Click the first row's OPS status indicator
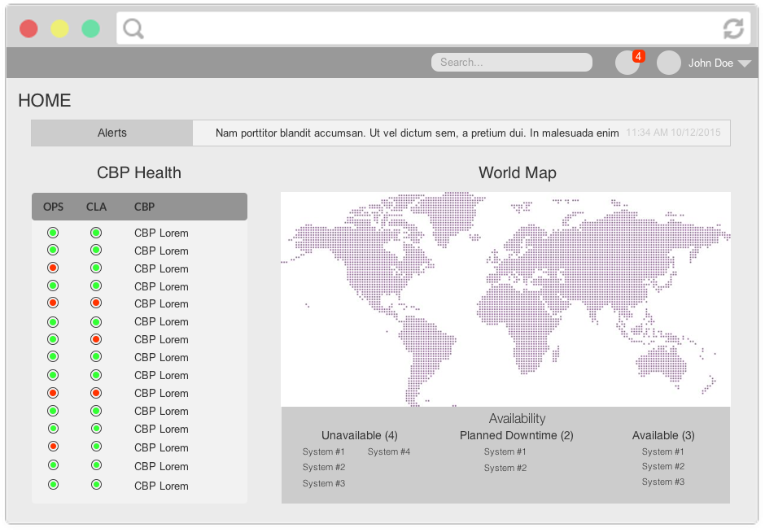This screenshot has height=532, width=765. (53, 233)
